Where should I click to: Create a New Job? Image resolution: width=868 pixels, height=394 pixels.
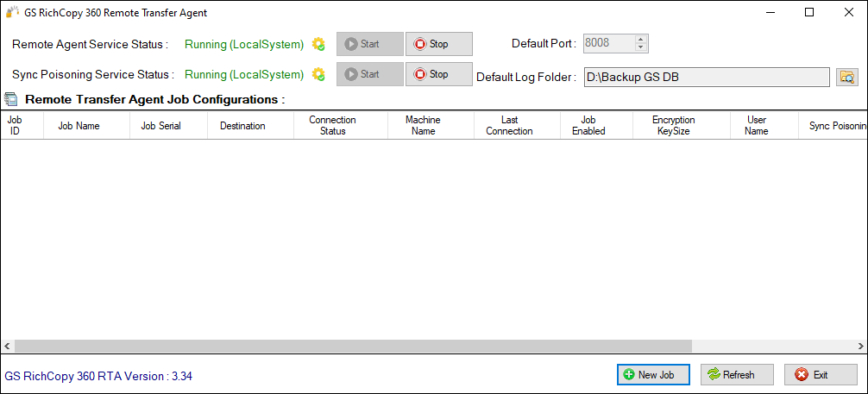(653, 375)
